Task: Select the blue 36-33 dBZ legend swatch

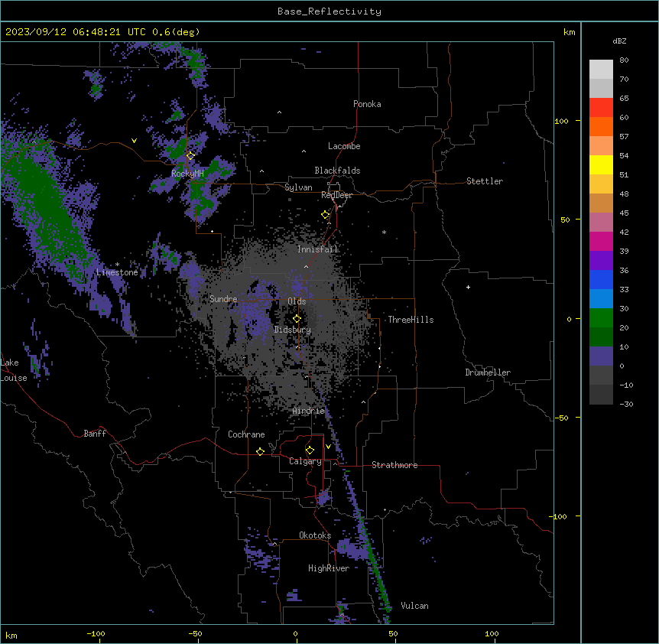Action: point(601,279)
